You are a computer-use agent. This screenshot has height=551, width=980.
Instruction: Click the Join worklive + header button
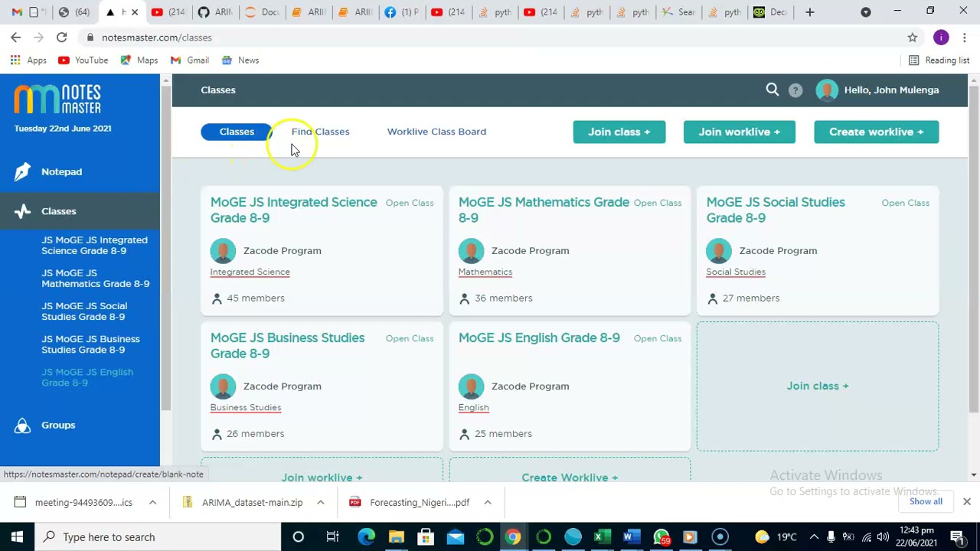pos(739,132)
